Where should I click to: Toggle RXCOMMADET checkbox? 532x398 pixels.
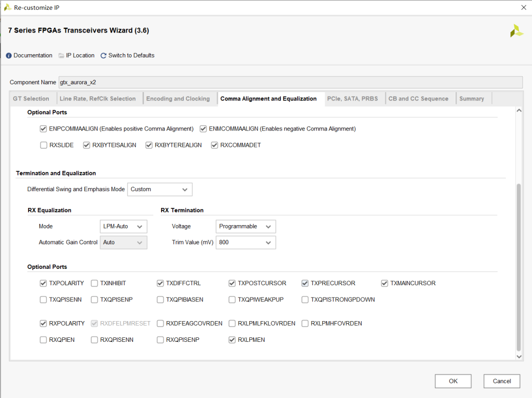point(214,145)
